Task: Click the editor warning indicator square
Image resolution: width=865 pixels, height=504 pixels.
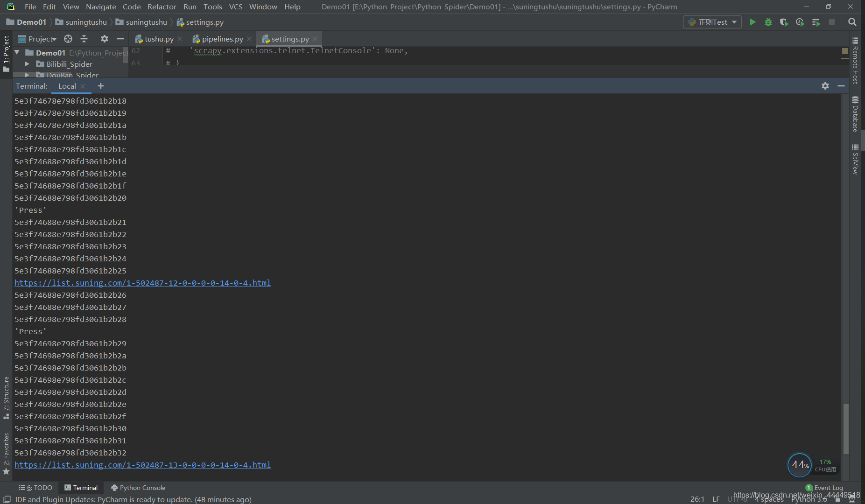Action: coord(845,51)
